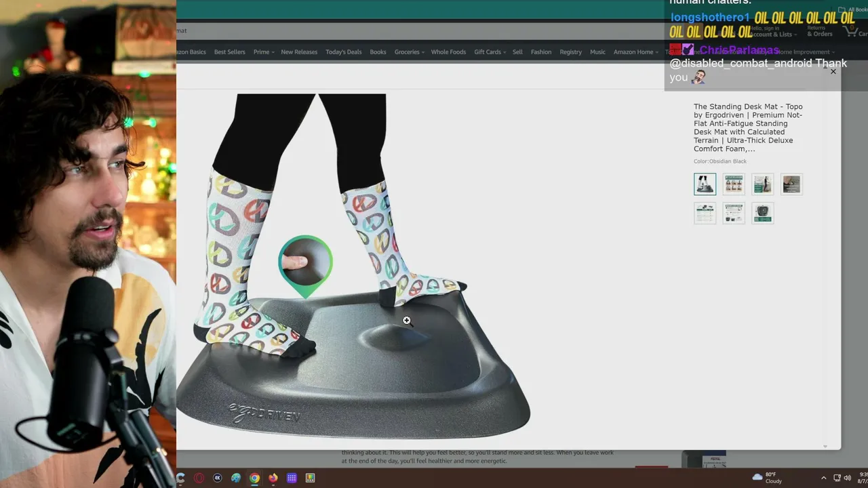Open New Releases page
Viewport: 868px width, 488px height.
299,52
